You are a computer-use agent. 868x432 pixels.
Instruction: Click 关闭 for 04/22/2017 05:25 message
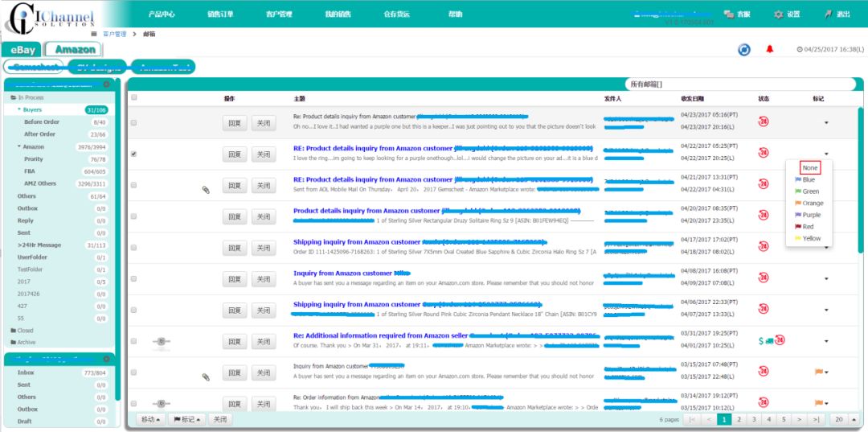264,154
